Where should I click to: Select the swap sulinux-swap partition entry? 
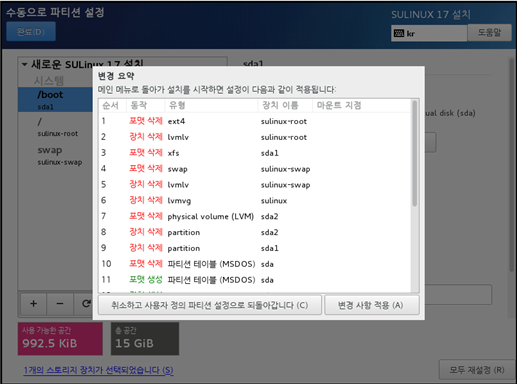pos(55,155)
